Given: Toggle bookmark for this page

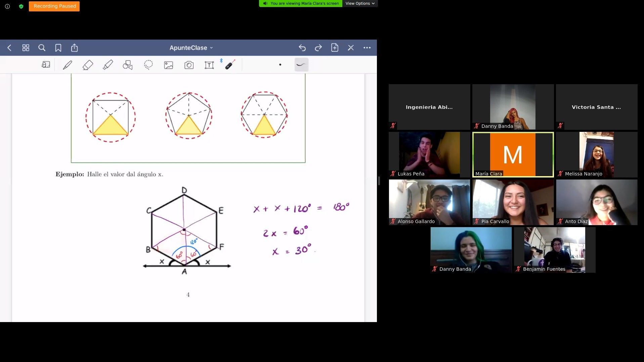Looking at the screenshot, I should point(58,48).
